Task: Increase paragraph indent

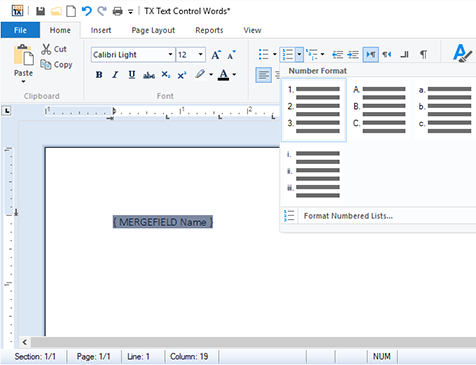Action: 353,54
